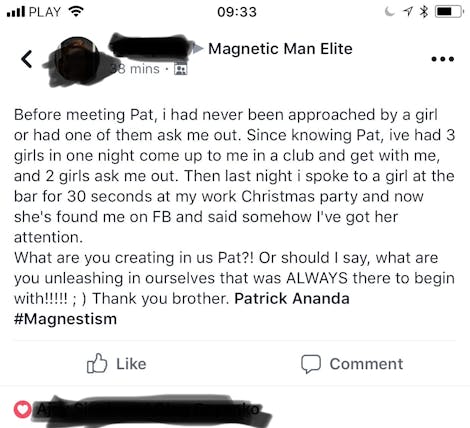Open the Magnetic Man Elite group
Image resolution: width=470 pixels, height=428 pixels.
click(x=280, y=49)
